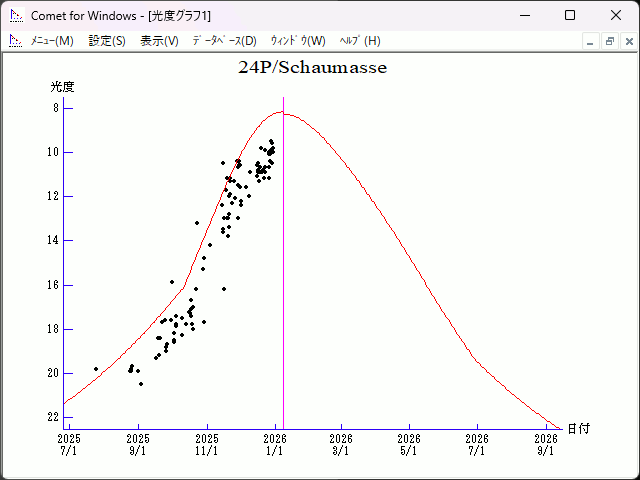This screenshot has width=640, height=480.
Task: Click the document icon in the menu bar
Action: pyautogui.click(x=15, y=41)
